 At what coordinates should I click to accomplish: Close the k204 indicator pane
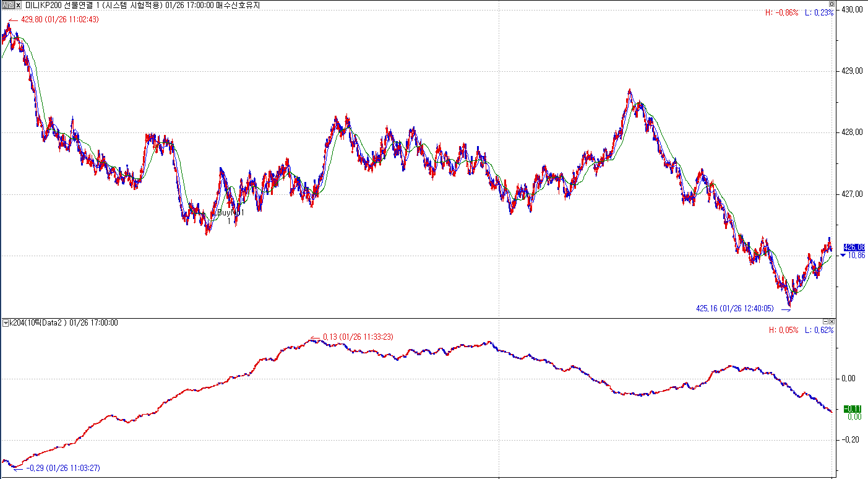tap(832, 322)
